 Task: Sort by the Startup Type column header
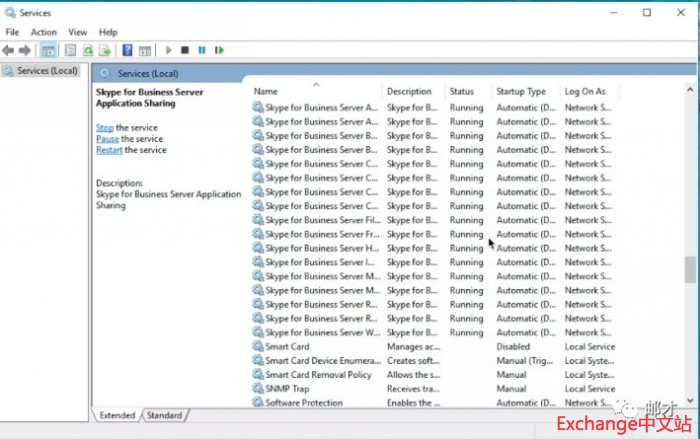click(521, 91)
